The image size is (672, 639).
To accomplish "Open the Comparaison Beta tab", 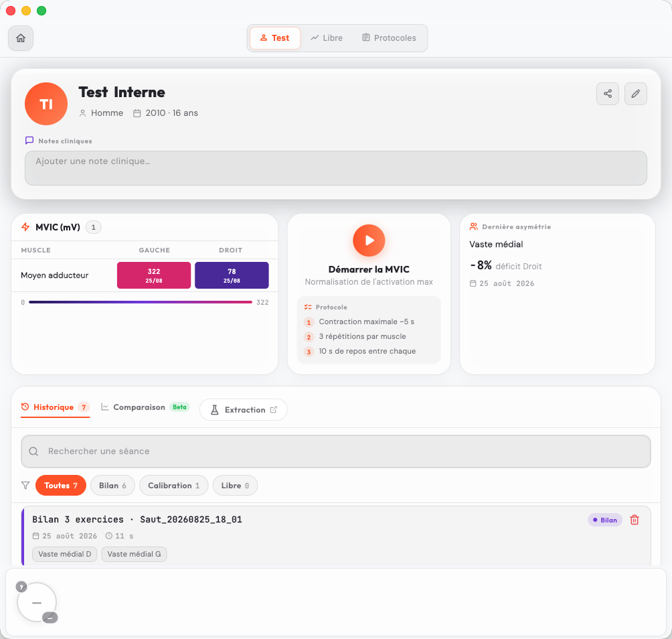I will coord(145,407).
